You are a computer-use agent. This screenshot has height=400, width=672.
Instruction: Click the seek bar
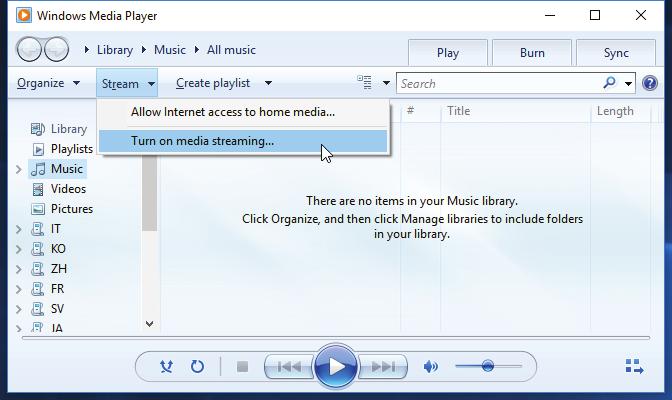point(336,338)
